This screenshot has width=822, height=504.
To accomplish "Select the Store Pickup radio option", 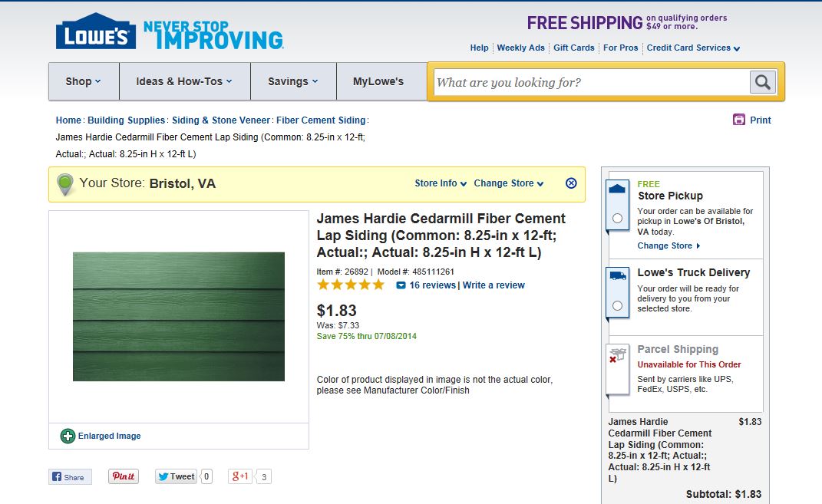I will click(618, 219).
